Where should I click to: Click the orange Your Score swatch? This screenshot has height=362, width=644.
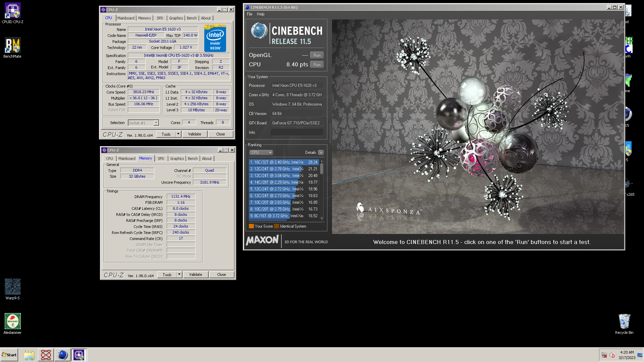tap(251, 226)
